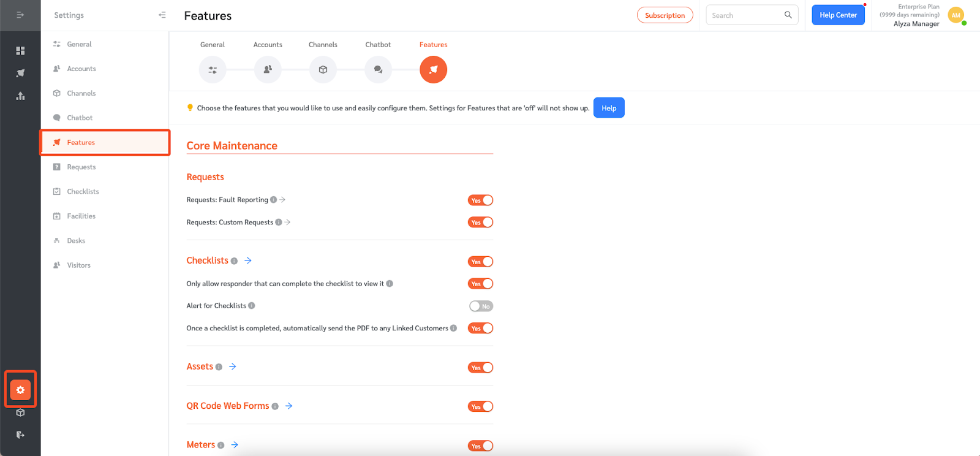Select Requests in Settings sidebar

105,167
